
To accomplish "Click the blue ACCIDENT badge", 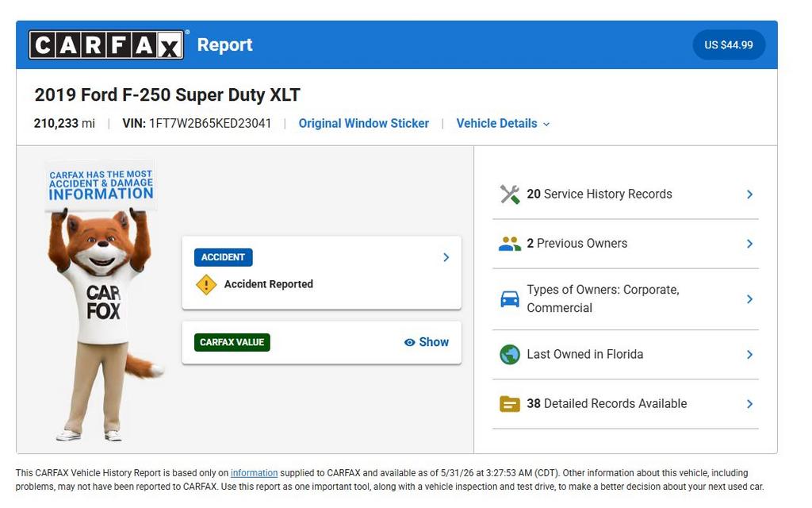I will 223,258.
